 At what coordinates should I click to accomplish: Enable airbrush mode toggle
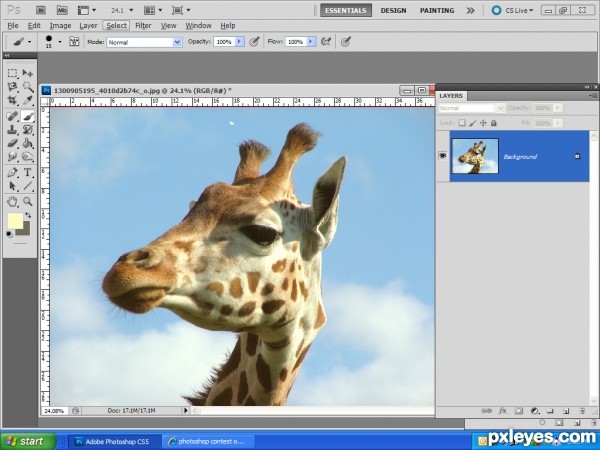(326, 41)
